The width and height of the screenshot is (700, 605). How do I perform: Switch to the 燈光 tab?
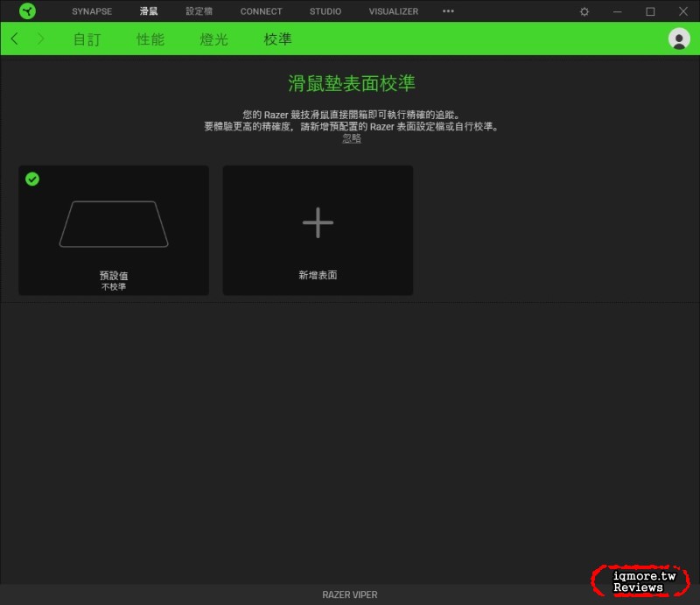click(213, 39)
